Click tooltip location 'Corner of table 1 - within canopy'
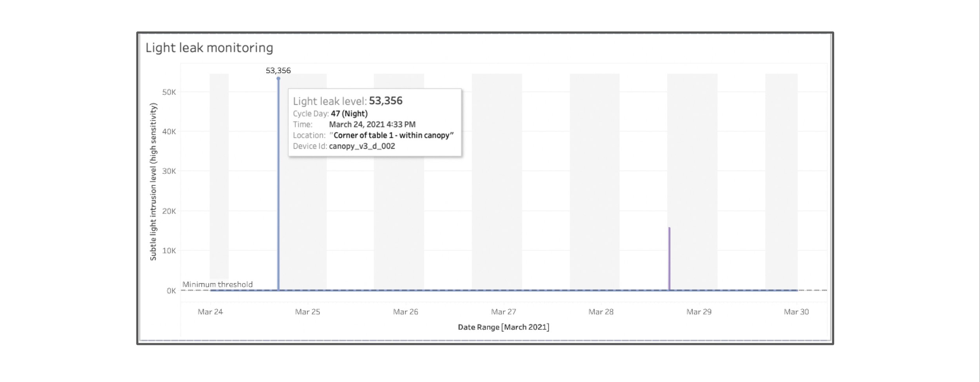The width and height of the screenshot is (980, 382). pos(392,135)
